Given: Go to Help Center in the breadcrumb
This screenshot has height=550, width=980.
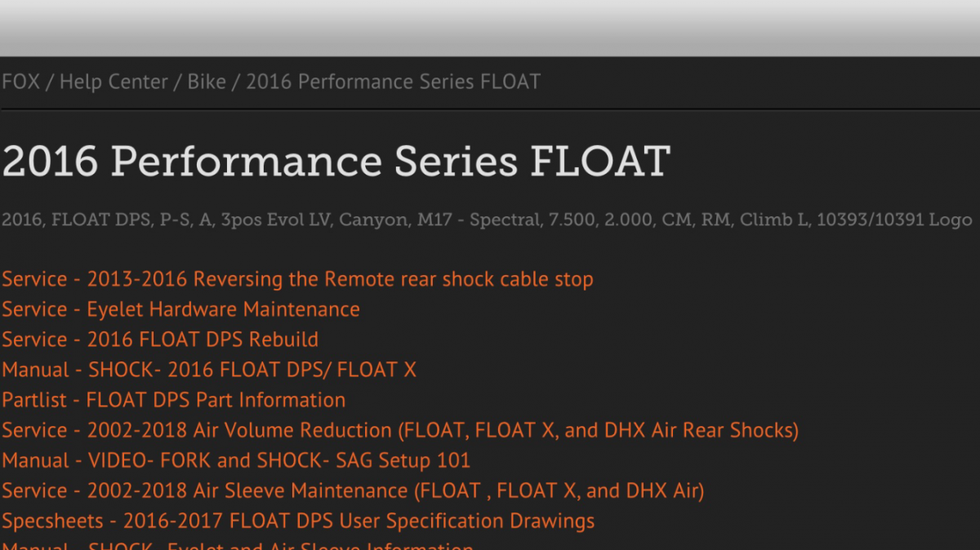Looking at the screenshot, I should click(114, 82).
